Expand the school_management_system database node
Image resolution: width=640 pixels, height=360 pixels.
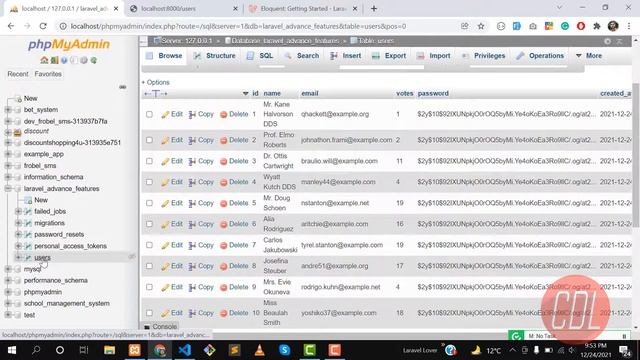click(8, 304)
